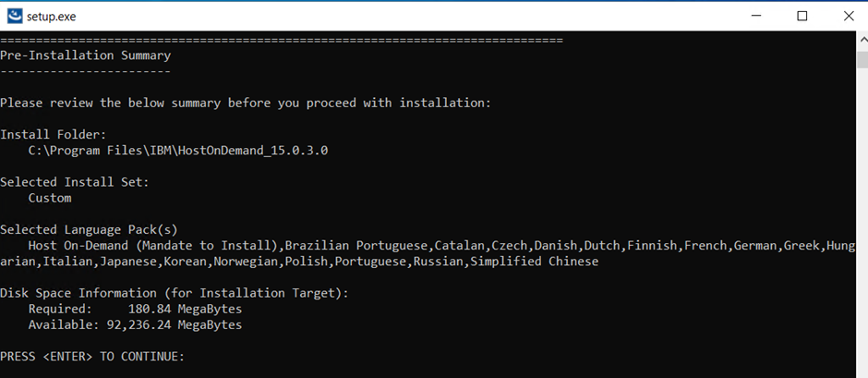Viewport: 868px width, 378px height.
Task: Click the Install Folder label
Action: (54, 134)
